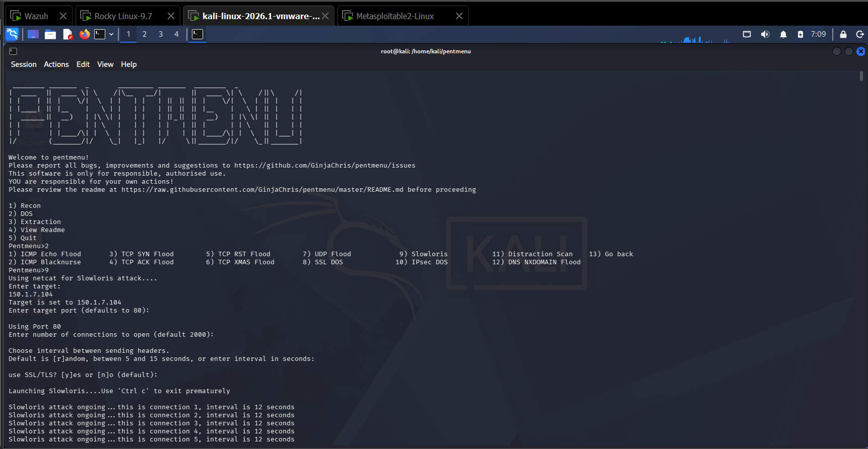Switch to workspace 1
The image size is (868, 449).
point(128,34)
